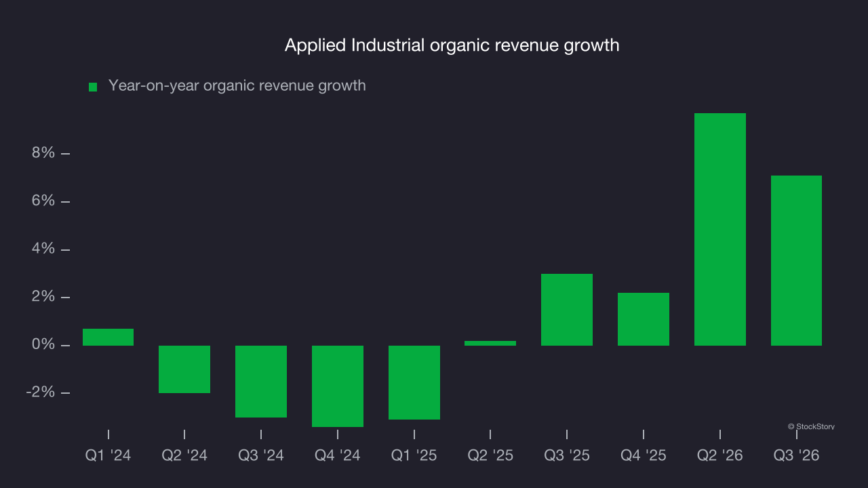
Task: Click the Q2 '25 x-axis label
Action: click(490, 455)
